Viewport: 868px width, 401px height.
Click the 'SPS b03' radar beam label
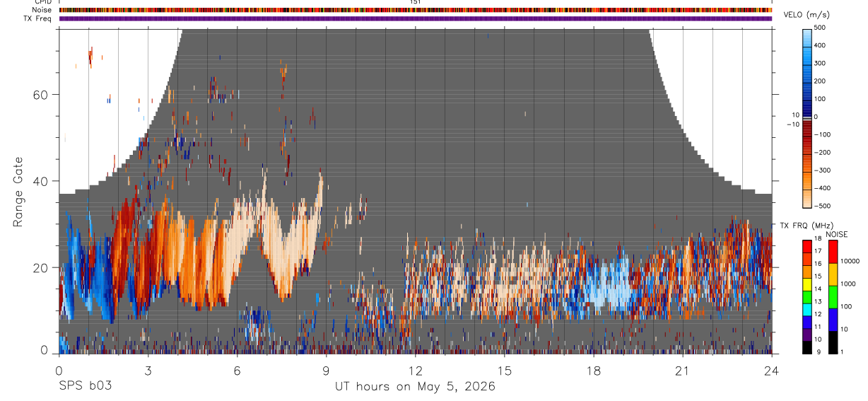pos(85,387)
